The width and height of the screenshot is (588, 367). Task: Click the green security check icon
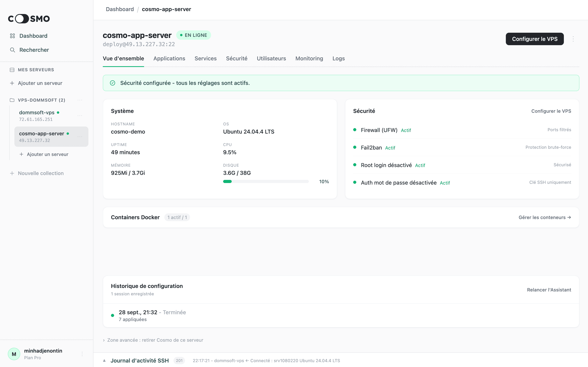coord(113,83)
